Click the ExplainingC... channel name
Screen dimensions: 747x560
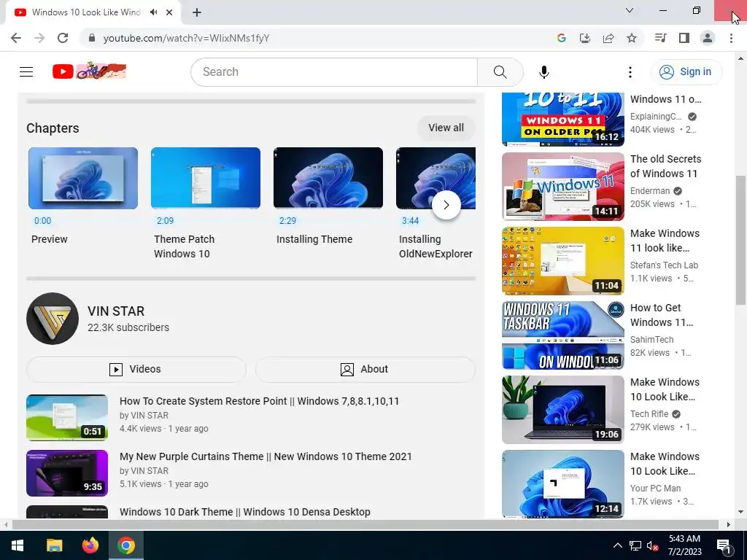[x=656, y=117]
